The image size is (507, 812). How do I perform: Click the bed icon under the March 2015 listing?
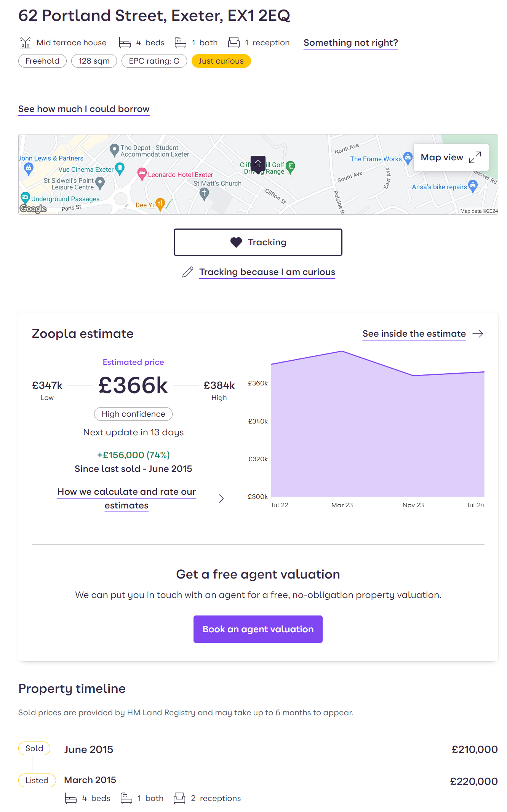coord(70,798)
